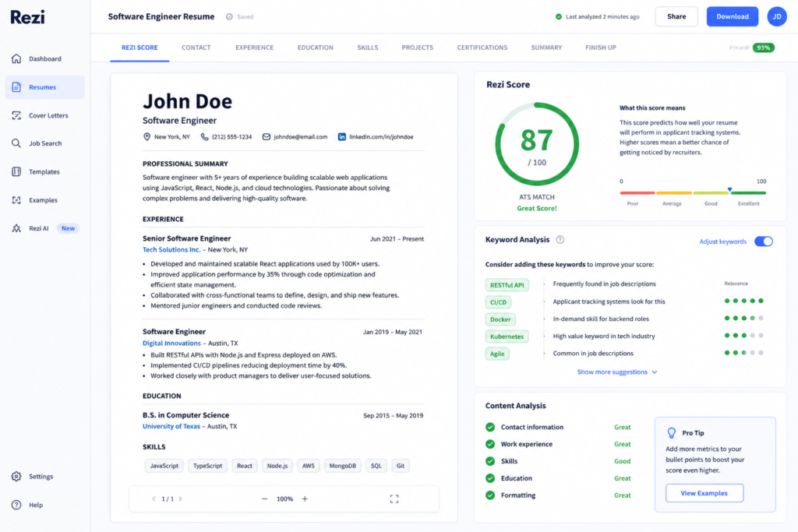This screenshot has height=532, width=798.
Task: Go to previous resume page arrow
Action: point(154,499)
